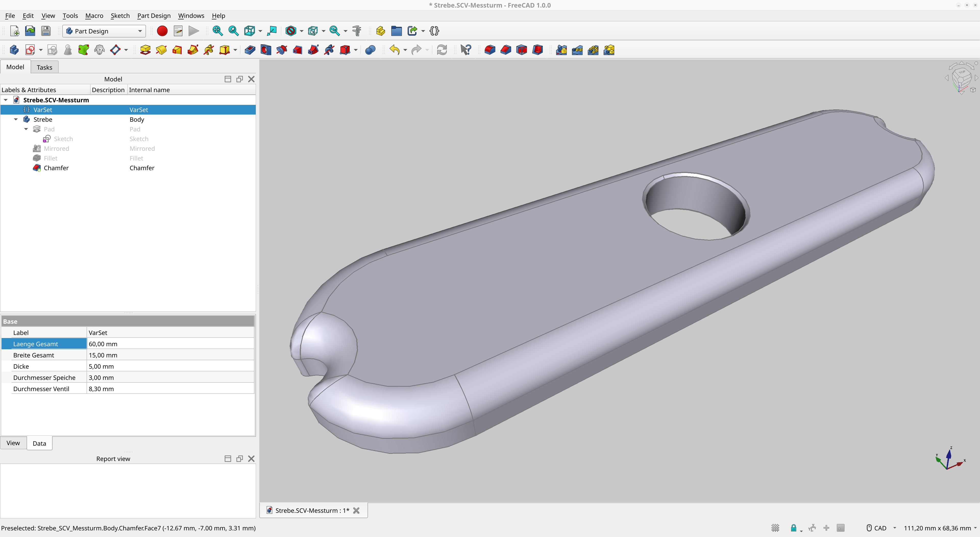Collapse the Pad tree item
The width and height of the screenshot is (980, 537).
26,129
